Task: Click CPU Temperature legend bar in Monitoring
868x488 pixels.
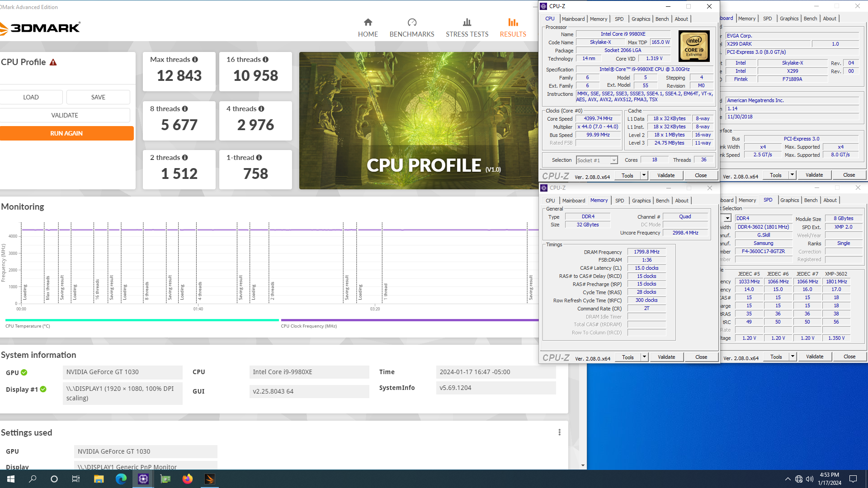Action: (142, 320)
